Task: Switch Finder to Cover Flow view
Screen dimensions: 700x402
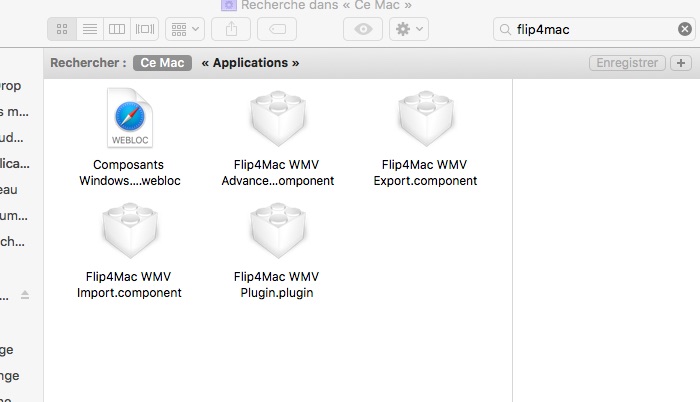Action: click(145, 29)
